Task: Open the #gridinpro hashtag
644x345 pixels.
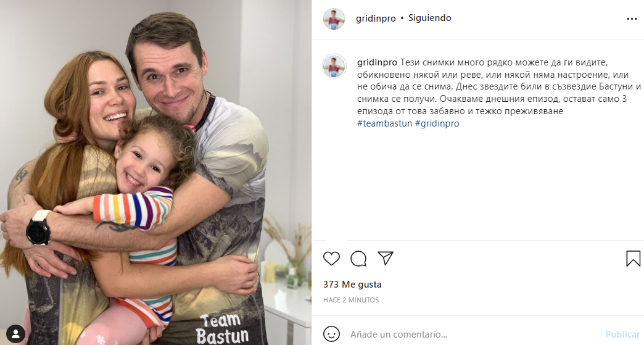Action: point(437,123)
